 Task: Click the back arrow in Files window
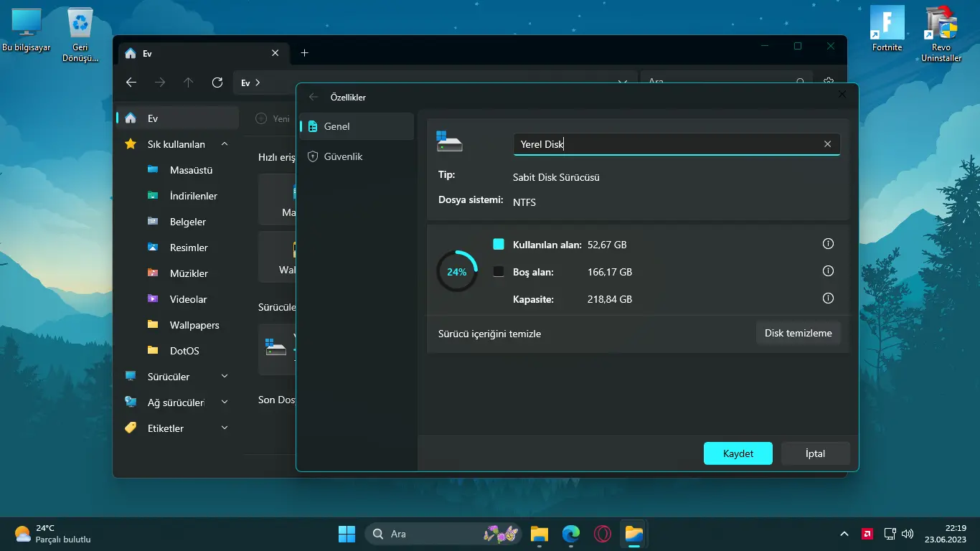coord(131,83)
